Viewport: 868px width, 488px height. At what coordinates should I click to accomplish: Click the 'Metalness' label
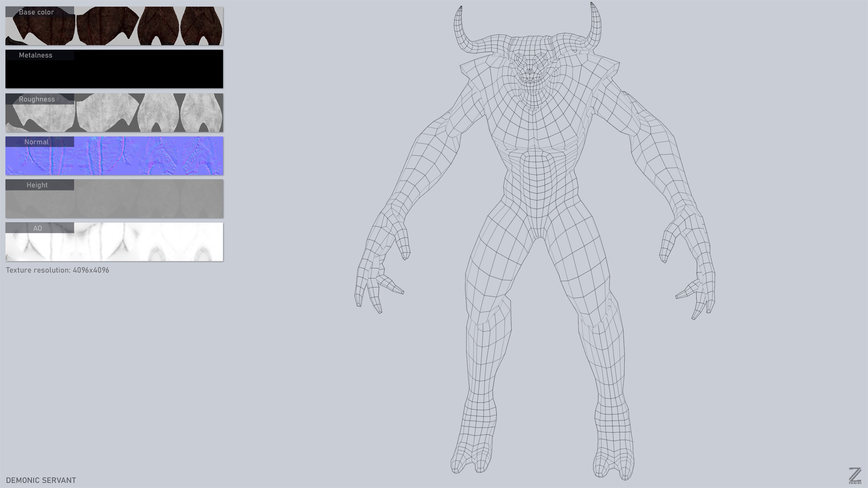[36, 55]
